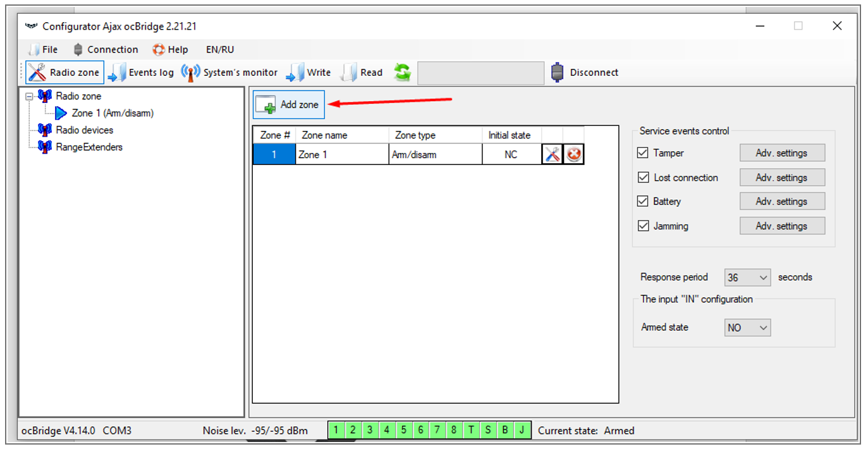Click the Zone # column header
Viewport: 868px width, 449px height.
[274, 135]
